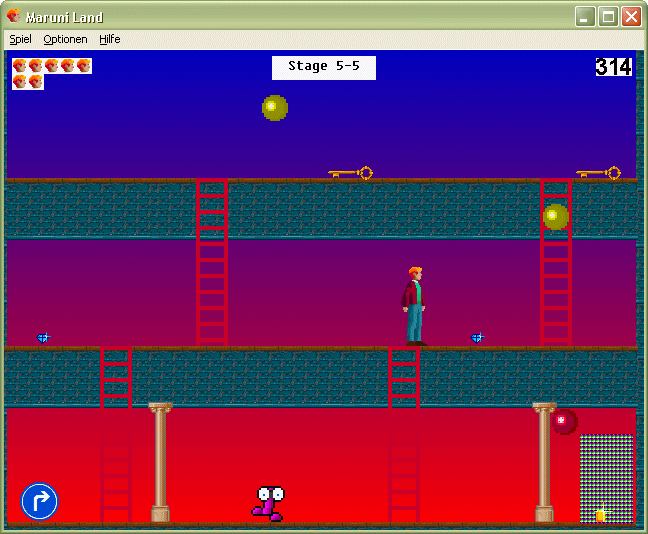Click the upper left red ladder
Image resolution: width=648 pixels, height=534 pixels.
212,262
